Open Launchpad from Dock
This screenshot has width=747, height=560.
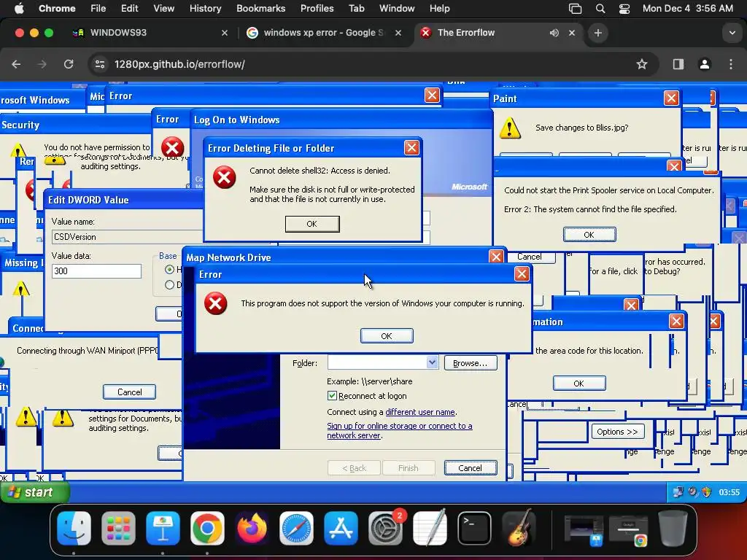[118, 528]
